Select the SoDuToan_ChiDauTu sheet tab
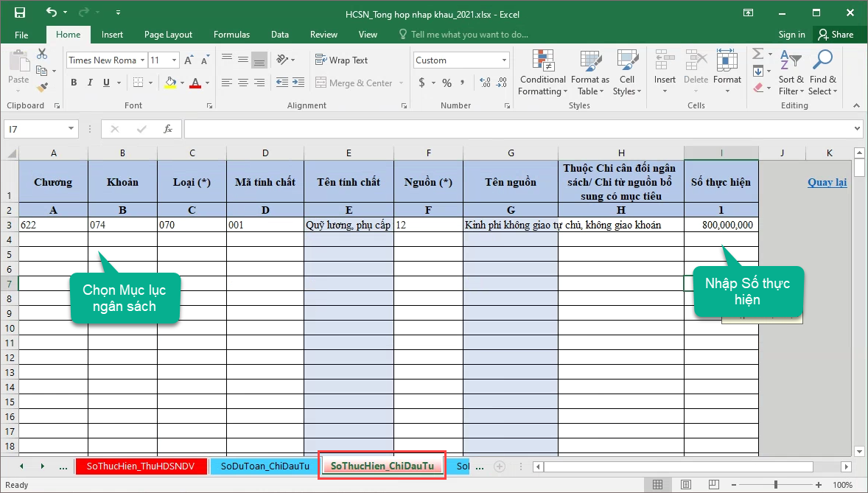This screenshot has height=493, width=868. click(x=265, y=466)
